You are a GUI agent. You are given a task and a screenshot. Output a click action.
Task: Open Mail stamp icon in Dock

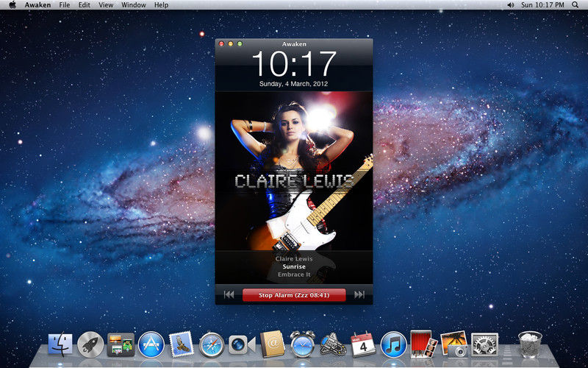click(x=182, y=344)
